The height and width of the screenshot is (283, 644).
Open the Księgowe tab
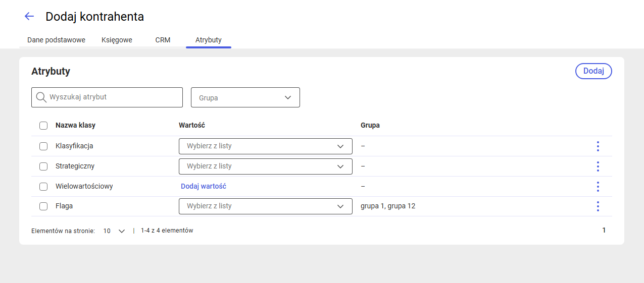point(117,40)
